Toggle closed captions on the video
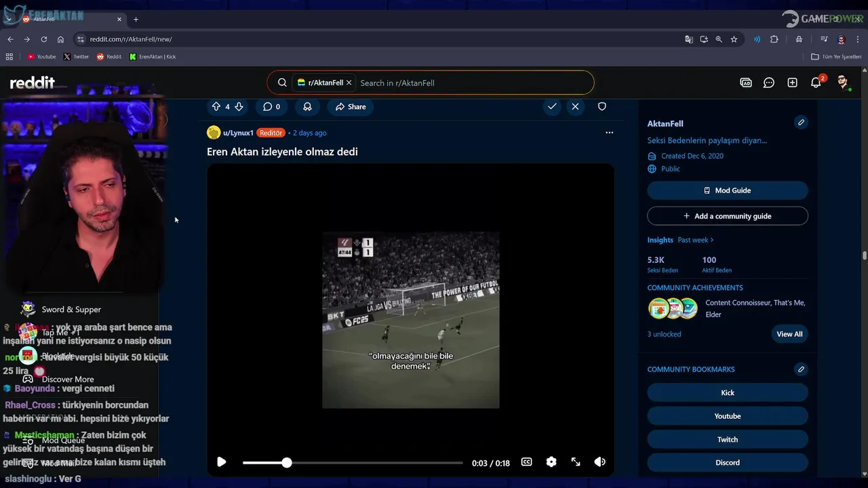 [526, 462]
